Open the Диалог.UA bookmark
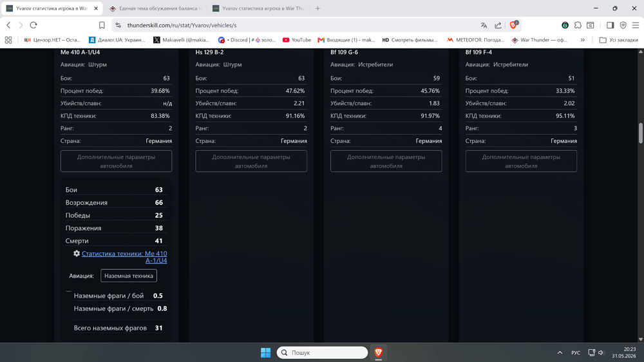The image size is (644, 362). coord(117,40)
